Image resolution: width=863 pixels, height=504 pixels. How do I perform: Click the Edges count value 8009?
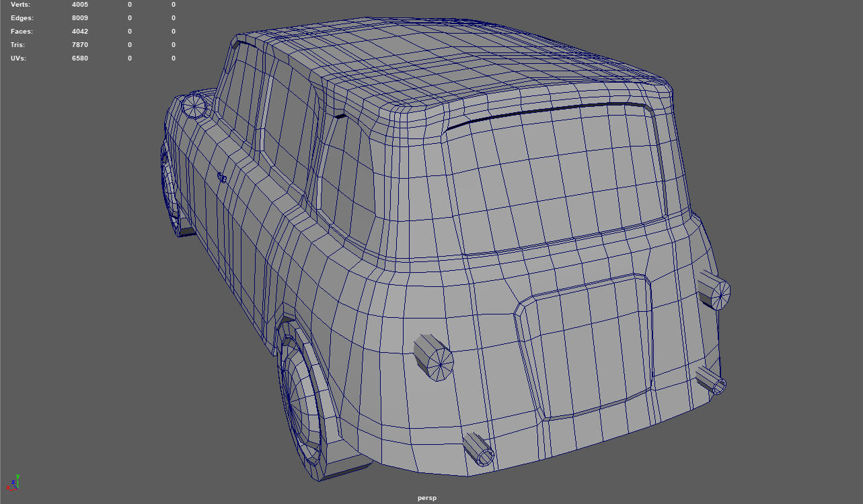pyautogui.click(x=80, y=18)
